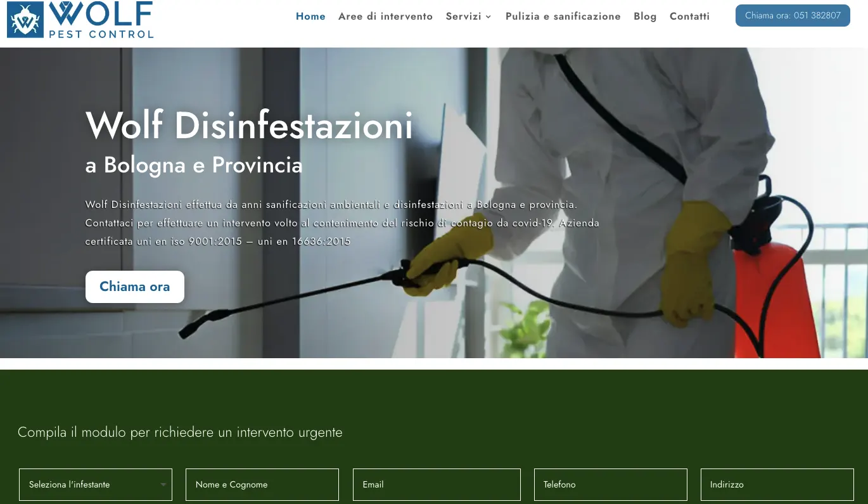
Task: Click the Wolf Pest Control logo text
Action: [x=101, y=20]
